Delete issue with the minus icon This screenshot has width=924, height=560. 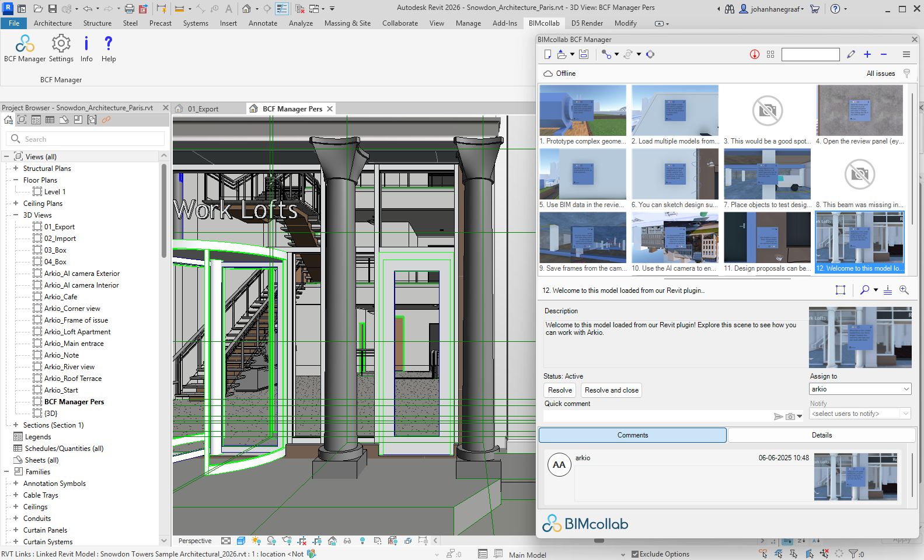point(884,54)
